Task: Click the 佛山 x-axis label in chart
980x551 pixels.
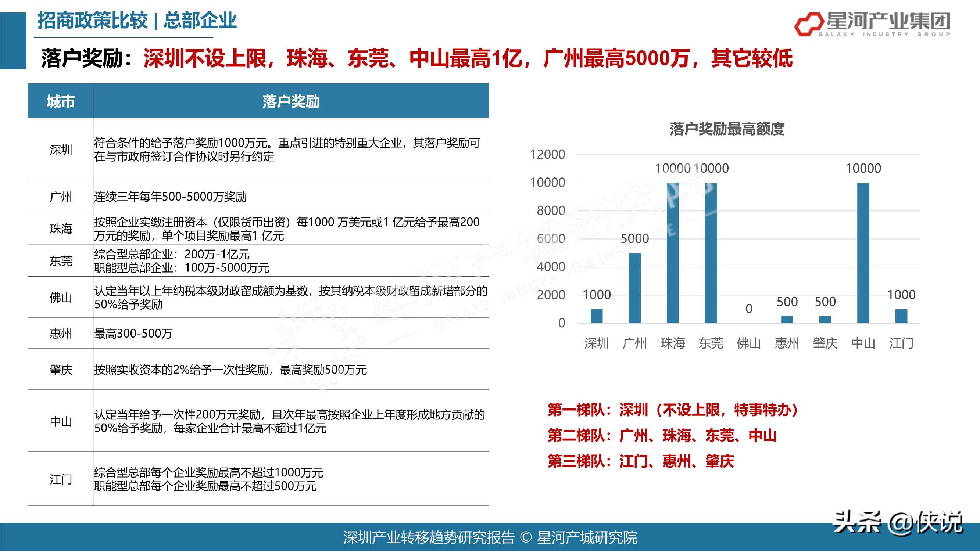Action: 749,343
